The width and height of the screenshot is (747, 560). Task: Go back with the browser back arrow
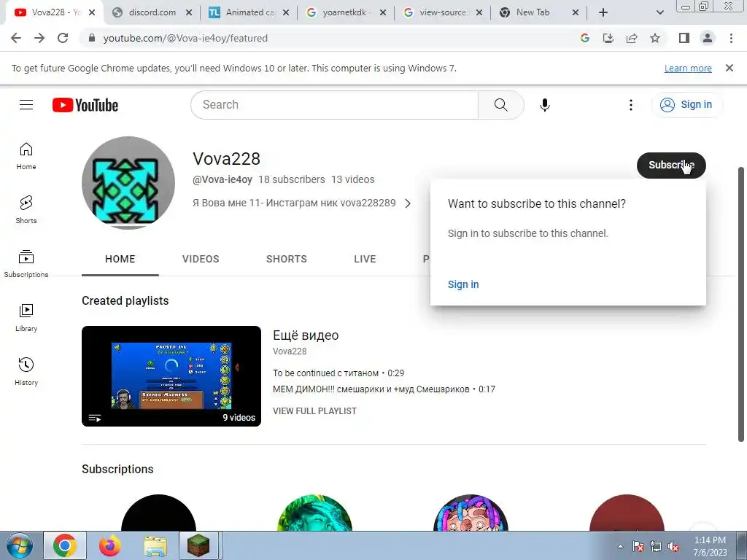pyautogui.click(x=16, y=38)
